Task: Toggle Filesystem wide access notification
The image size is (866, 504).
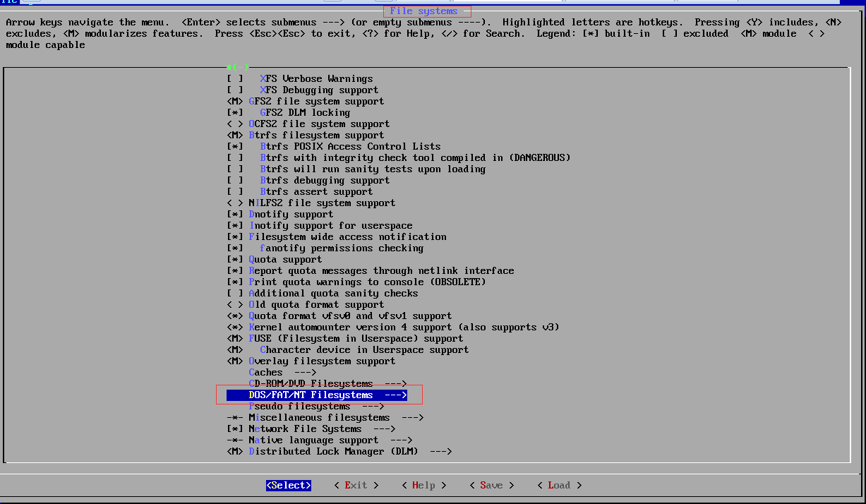Action: 337,236
